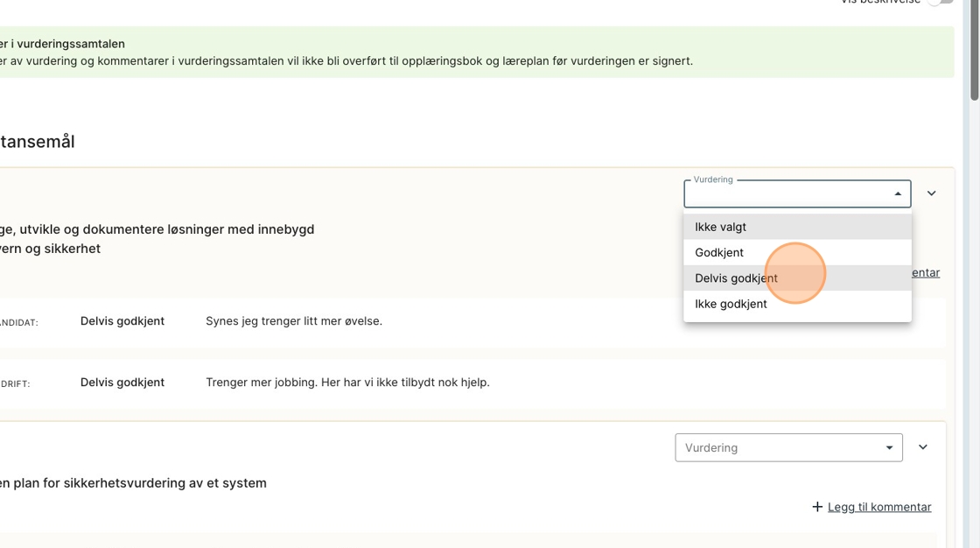This screenshot has height=548, width=980.
Task: Click the fully visible 'Legg til kommentar' link
Action: pyautogui.click(x=878, y=507)
